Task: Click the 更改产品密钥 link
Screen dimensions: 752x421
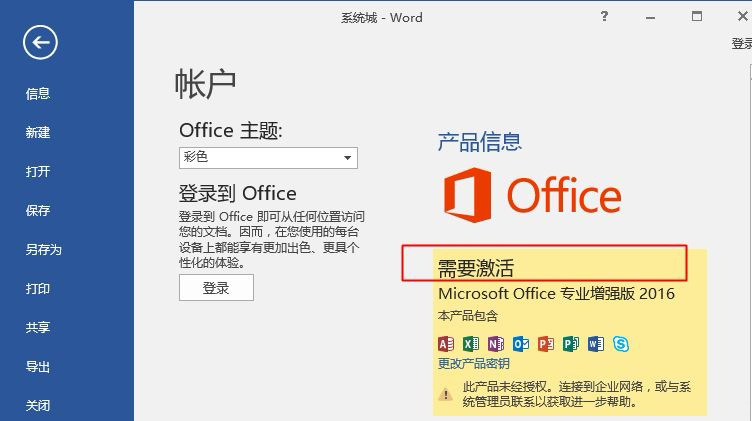Action: tap(473, 363)
